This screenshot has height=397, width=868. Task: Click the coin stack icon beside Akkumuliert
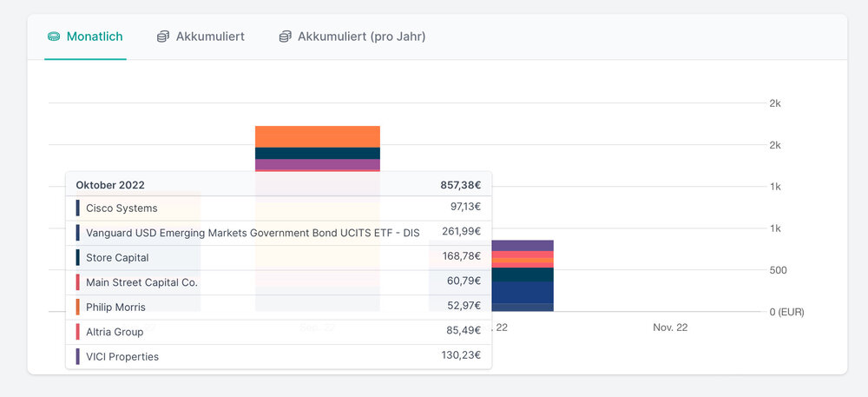click(163, 36)
